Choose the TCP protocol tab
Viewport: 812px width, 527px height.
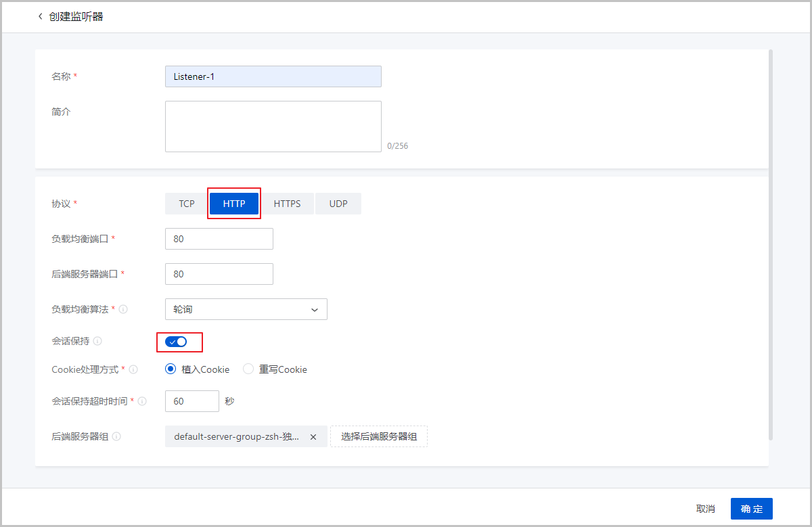[186, 204]
